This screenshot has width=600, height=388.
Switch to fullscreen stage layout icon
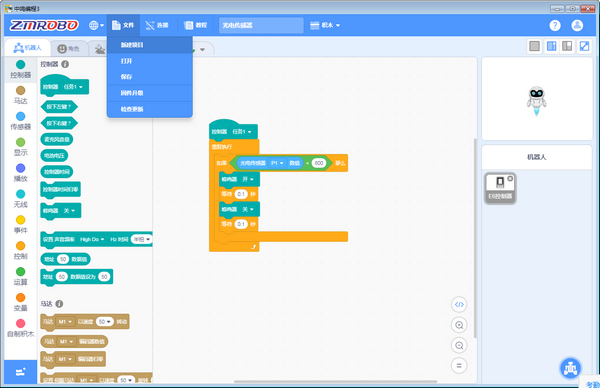tap(584, 46)
